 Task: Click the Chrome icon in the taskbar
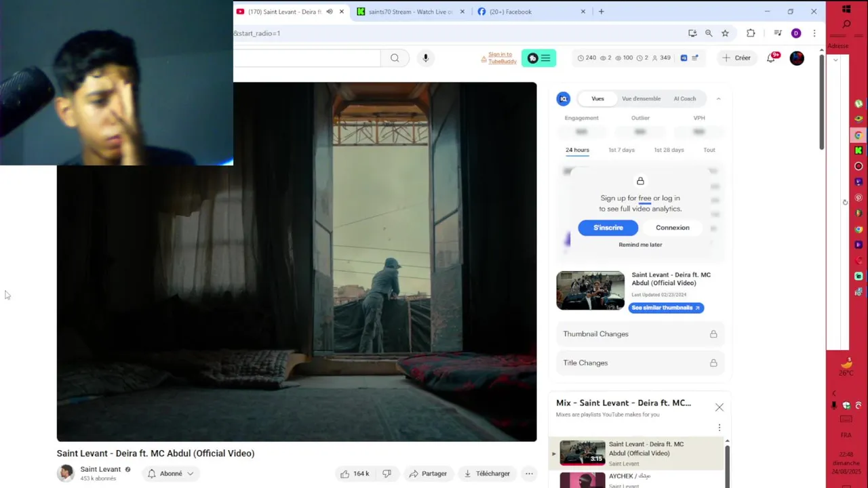click(x=859, y=136)
